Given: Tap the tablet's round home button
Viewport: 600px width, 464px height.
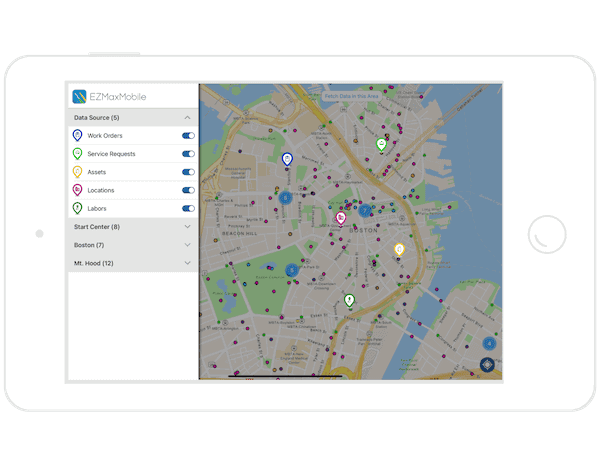Looking at the screenshot, I should click(x=547, y=234).
